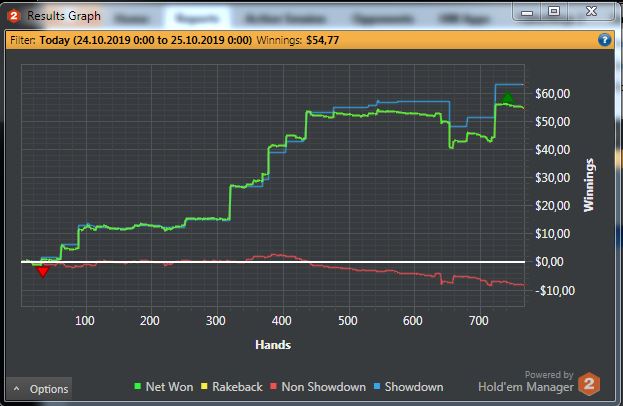Click the $60,00 y-axis label
Screen dimensions: 623x406
pyautogui.click(x=552, y=94)
